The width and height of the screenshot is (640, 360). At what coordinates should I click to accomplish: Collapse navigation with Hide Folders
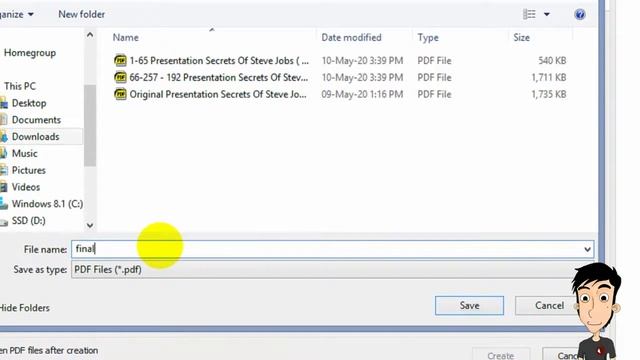25,308
